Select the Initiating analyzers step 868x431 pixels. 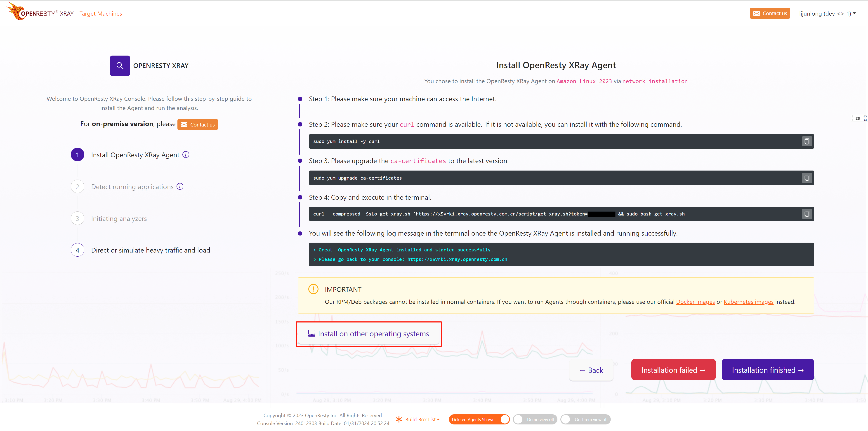point(119,218)
